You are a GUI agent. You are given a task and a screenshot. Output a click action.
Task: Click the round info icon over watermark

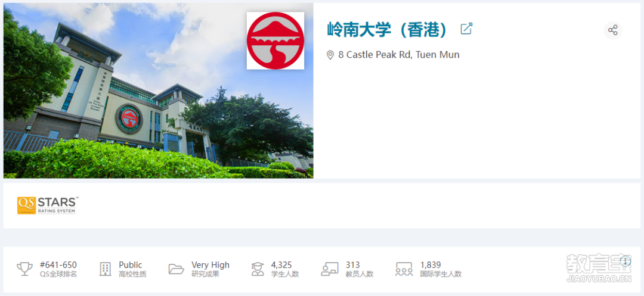626,261
